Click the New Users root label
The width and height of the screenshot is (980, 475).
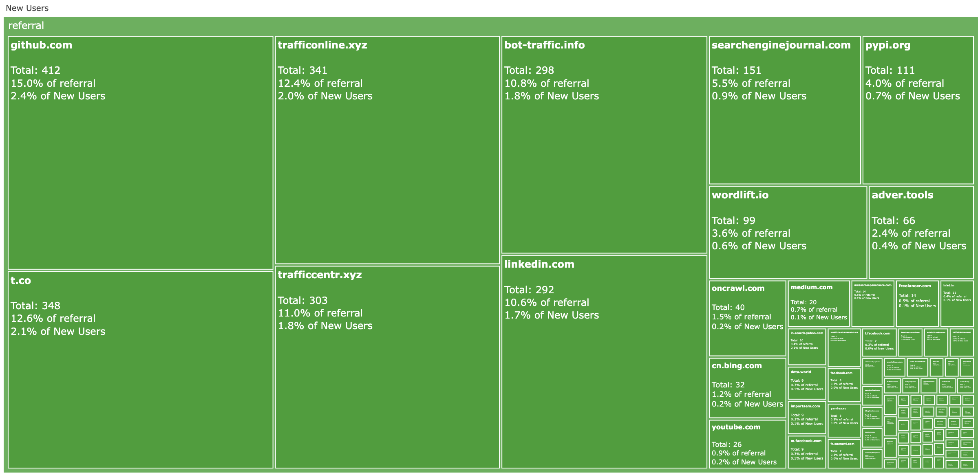(x=27, y=8)
